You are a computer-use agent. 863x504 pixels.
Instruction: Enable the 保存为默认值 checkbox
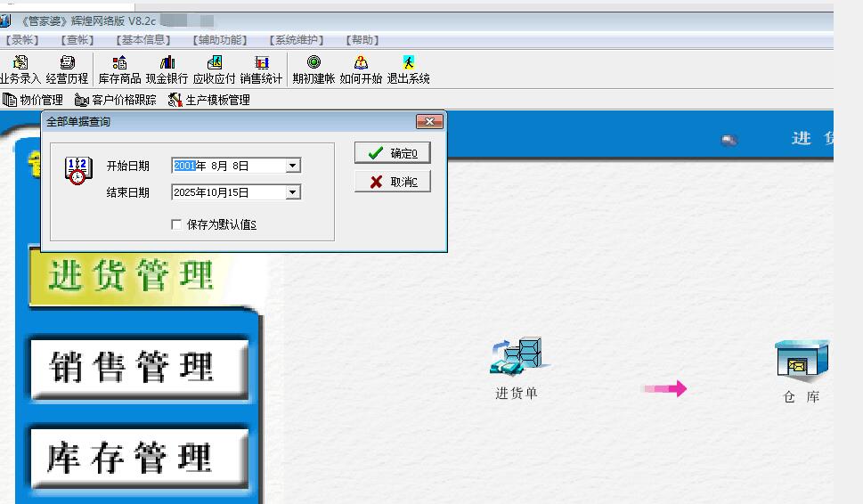pos(176,225)
